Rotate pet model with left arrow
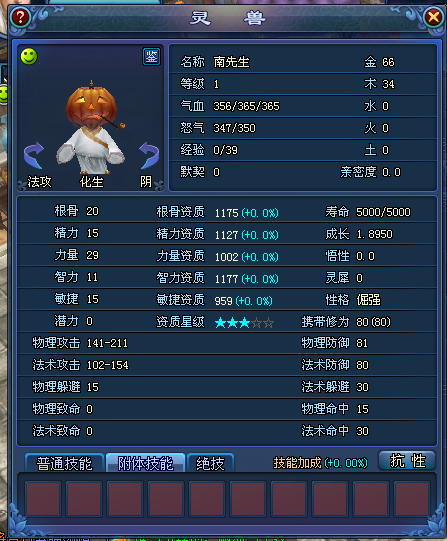The height and width of the screenshot is (541, 447). tap(34, 155)
